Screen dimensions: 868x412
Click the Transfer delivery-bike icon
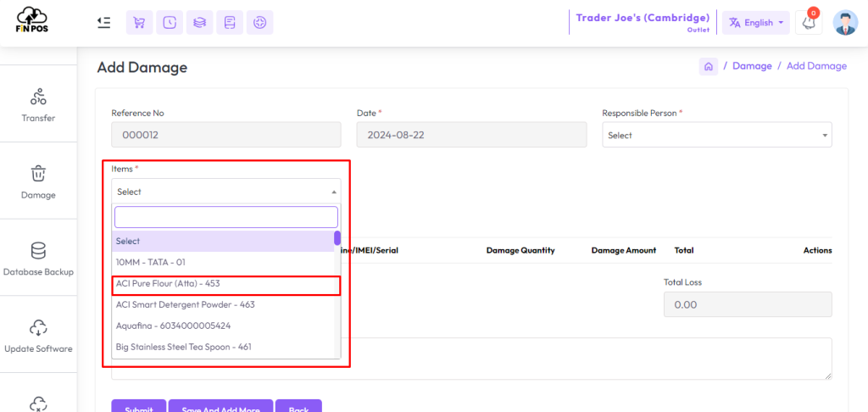tap(38, 97)
